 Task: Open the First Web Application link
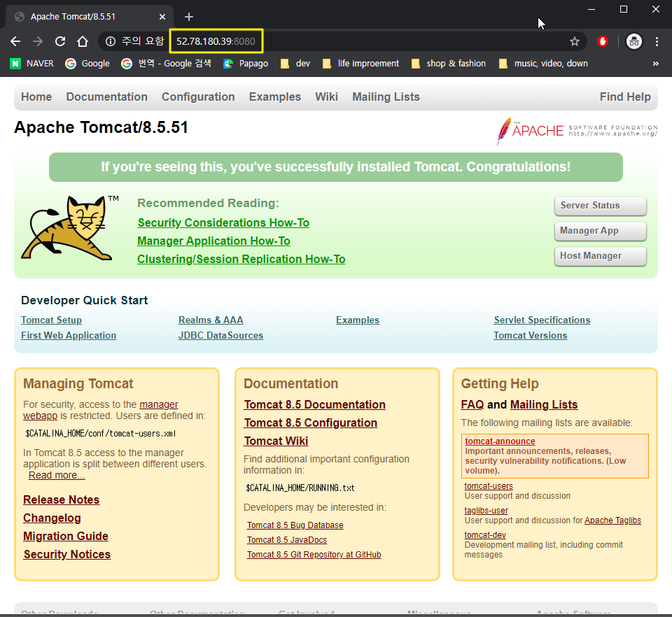tap(69, 335)
